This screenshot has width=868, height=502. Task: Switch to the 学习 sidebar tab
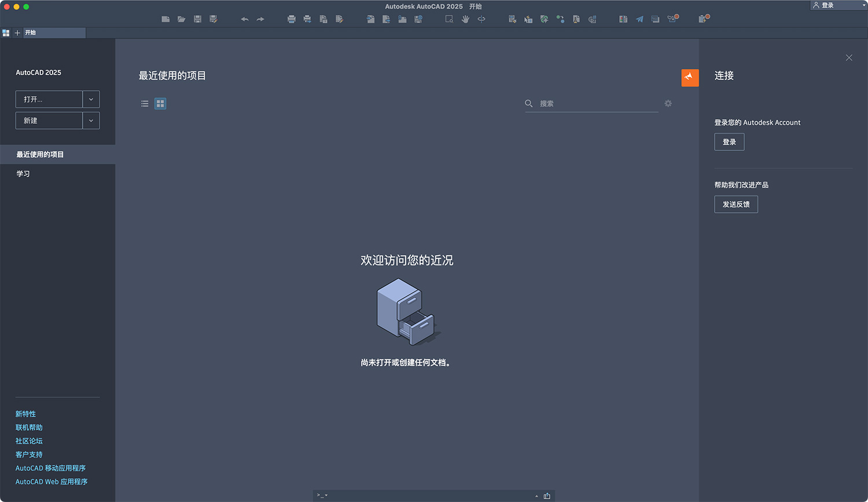(23, 173)
